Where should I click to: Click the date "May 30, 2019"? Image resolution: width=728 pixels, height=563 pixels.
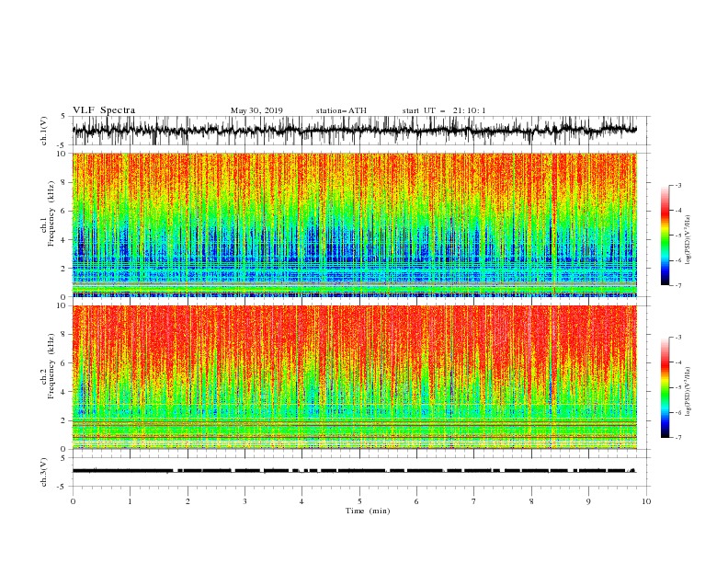256,110
